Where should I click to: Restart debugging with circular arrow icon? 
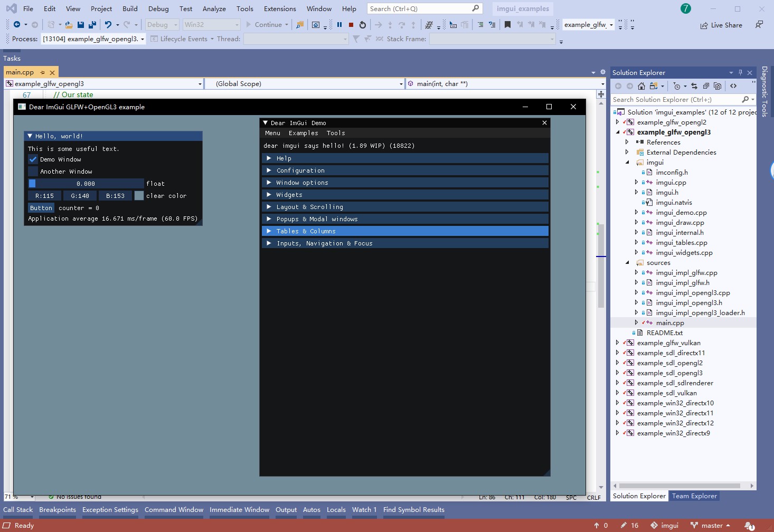tap(363, 25)
